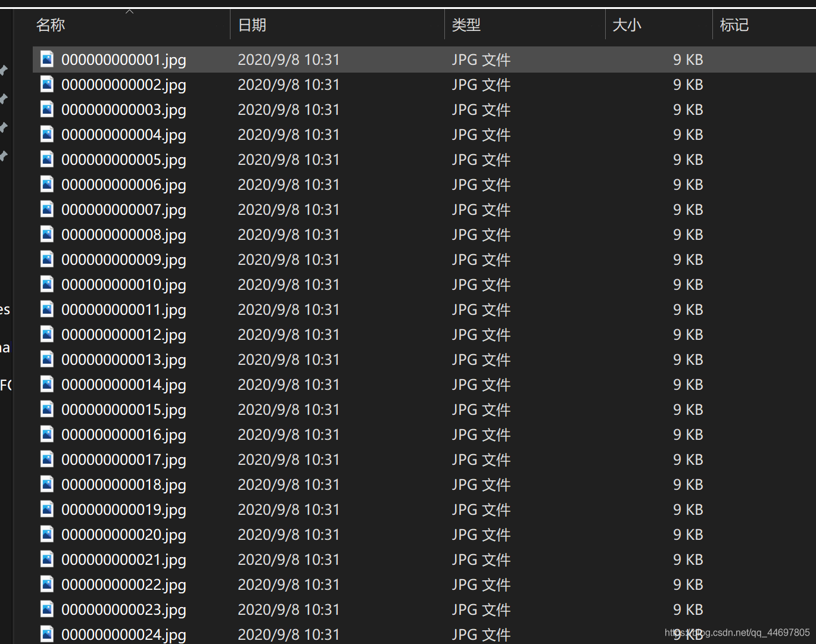
Task: Select file name 000000000012.jpg
Action: [124, 335]
